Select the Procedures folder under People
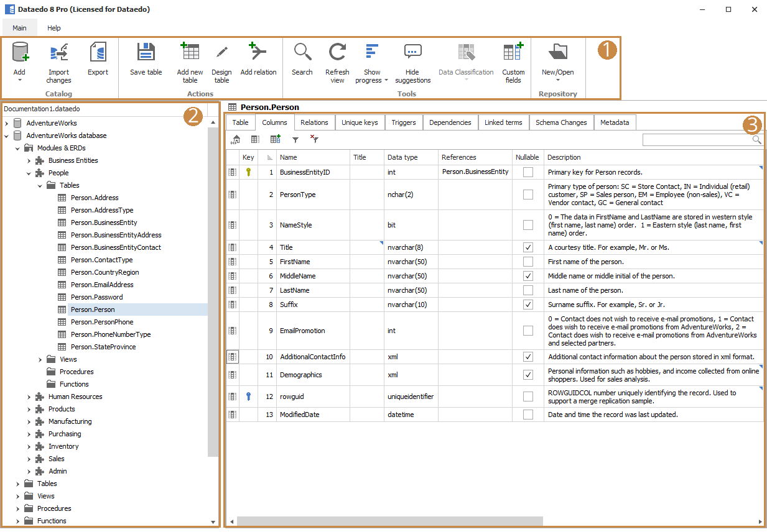 coord(77,372)
